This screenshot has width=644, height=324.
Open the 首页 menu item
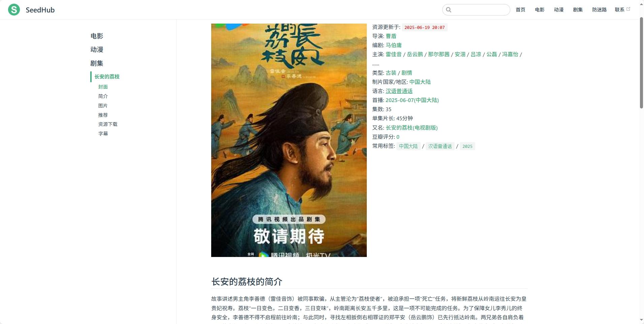520,10
